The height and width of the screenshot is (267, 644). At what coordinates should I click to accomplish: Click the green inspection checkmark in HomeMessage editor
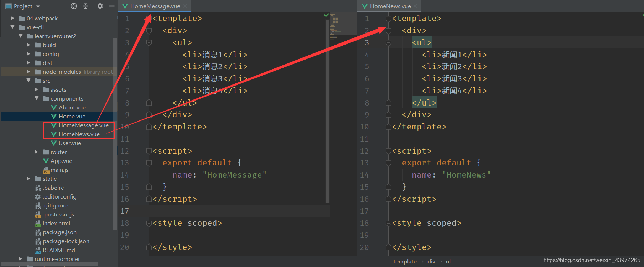(x=326, y=15)
